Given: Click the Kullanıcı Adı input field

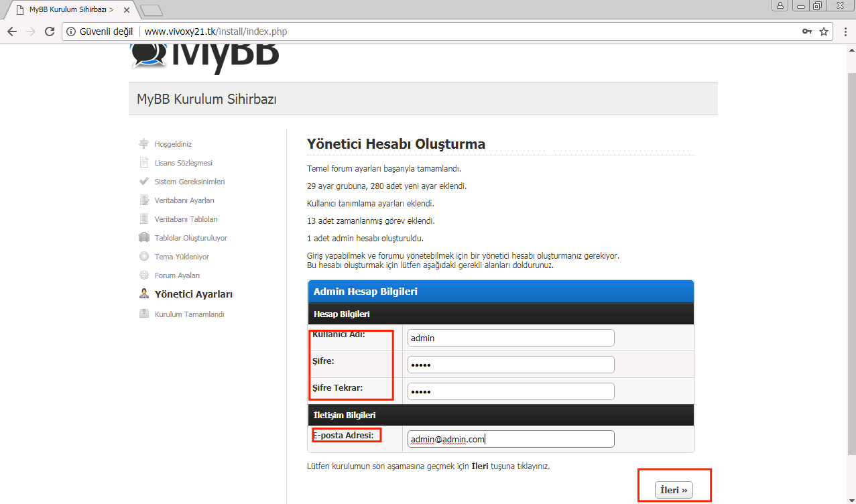Looking at the screenshot, I should click(x=511, y=338).
